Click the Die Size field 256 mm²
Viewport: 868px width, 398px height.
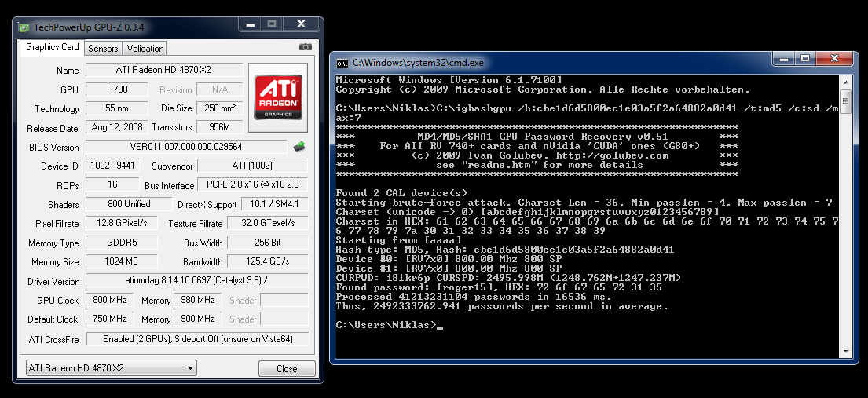pos(220,108)
